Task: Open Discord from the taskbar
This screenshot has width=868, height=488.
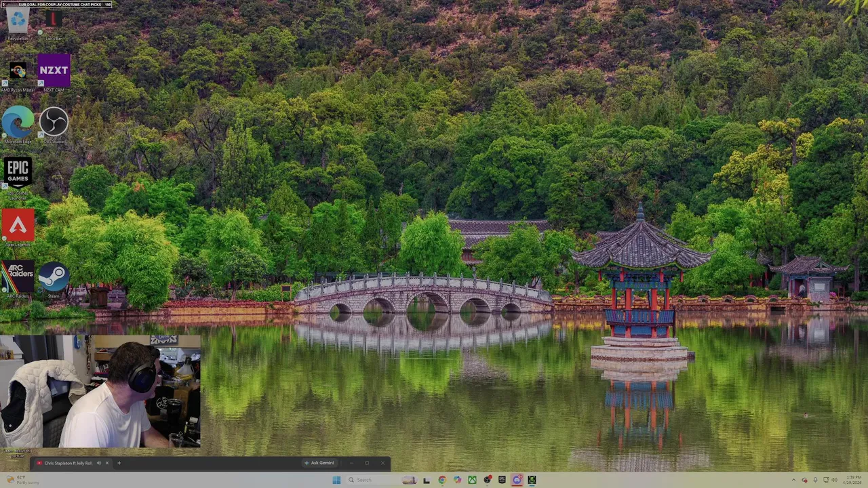Action: click(x=517, y=480)
